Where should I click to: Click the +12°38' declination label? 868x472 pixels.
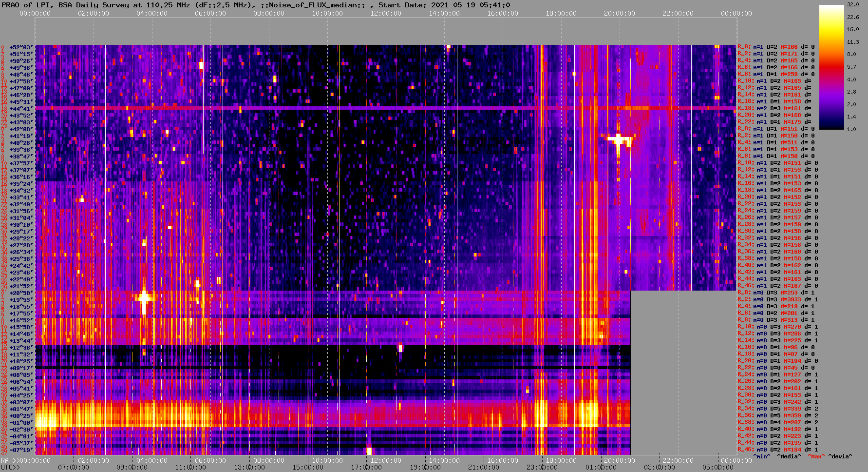coord(20,348)
